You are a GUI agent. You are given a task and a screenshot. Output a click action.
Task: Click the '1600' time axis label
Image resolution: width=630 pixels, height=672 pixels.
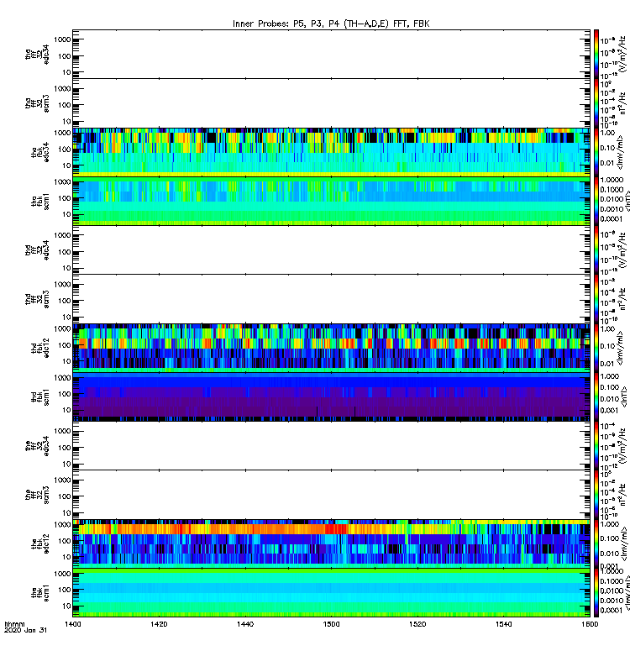[x=590, y=624]
